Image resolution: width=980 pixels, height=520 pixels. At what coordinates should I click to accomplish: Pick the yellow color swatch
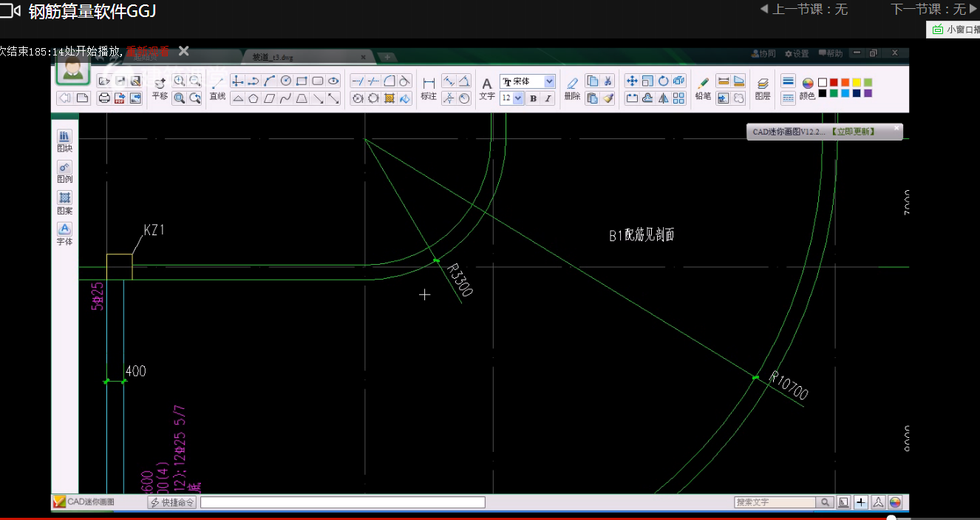coord(857,82)
